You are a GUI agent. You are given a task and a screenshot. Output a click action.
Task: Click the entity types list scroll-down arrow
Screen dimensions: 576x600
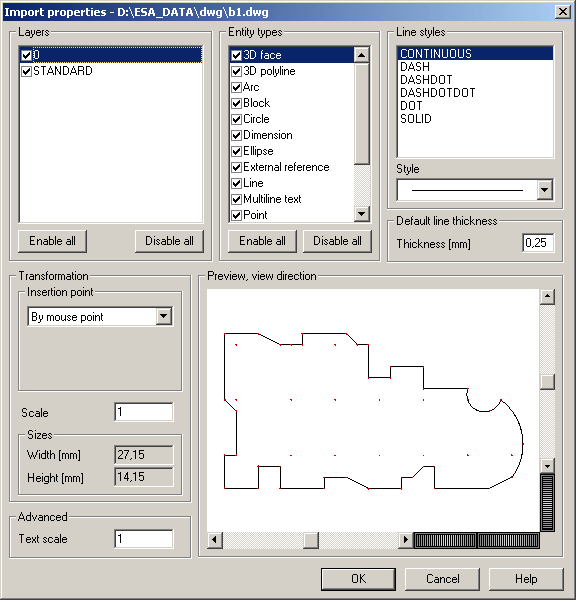pos(361,214)
